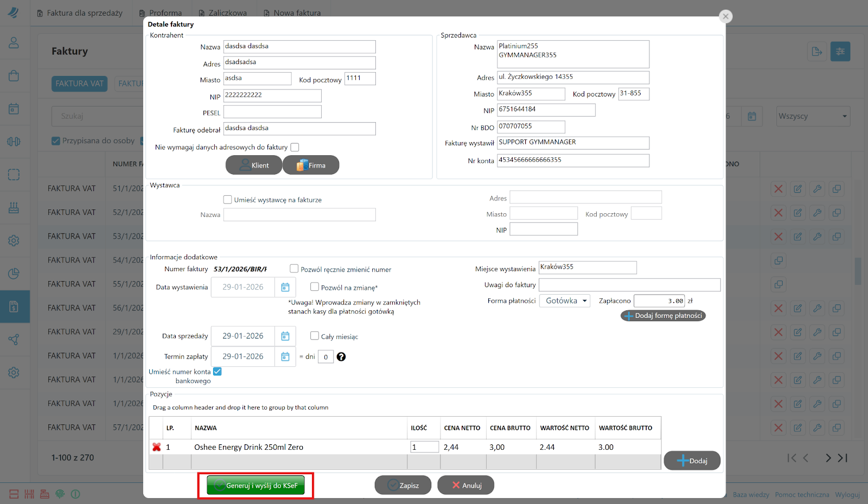Click the help question mark icon
Viewport: 868px width, 504px height.
click(x=341, y=356)
